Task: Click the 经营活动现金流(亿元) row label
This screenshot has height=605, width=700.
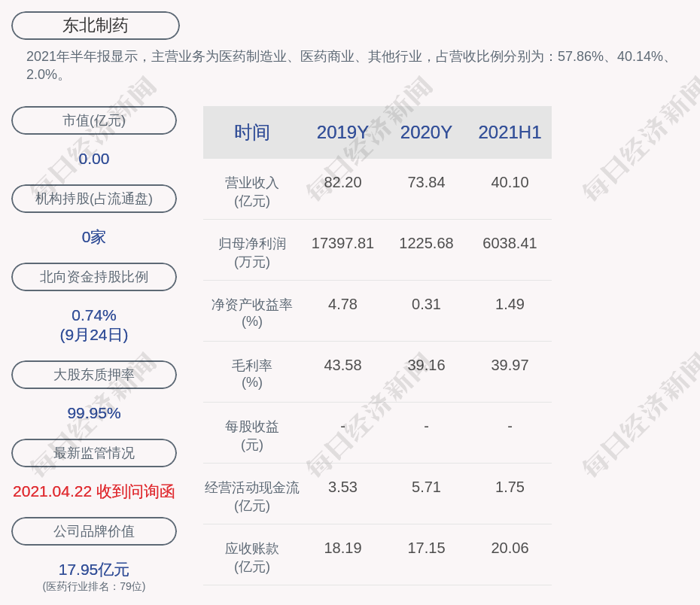Action: tap(252, 497)
